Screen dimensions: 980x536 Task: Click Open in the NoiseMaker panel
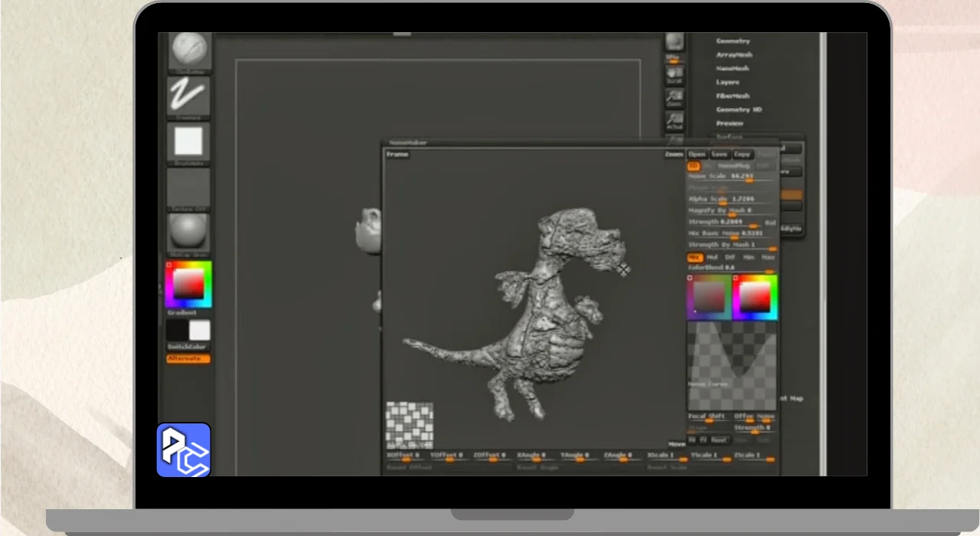(697, 154)
